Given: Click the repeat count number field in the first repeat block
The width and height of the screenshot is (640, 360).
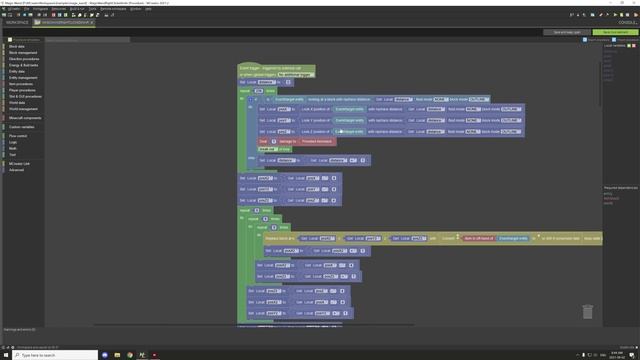Looking at the screenshot, I should tap(258, 91).
